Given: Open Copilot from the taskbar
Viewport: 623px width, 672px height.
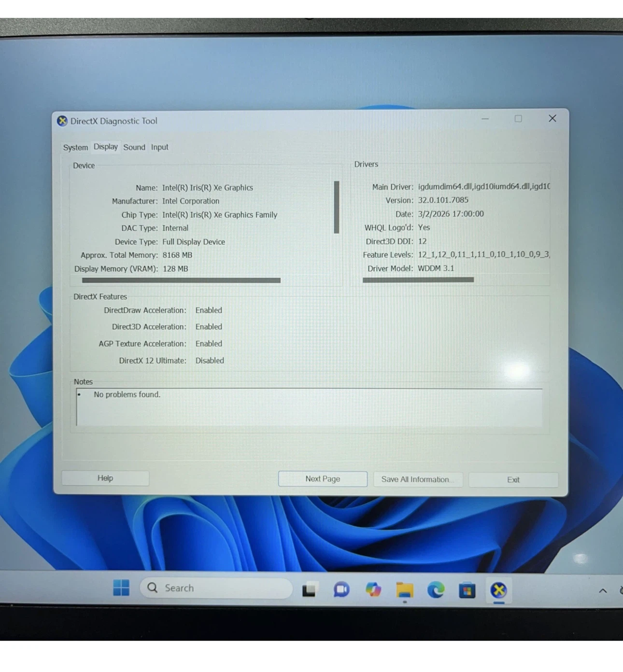Looking at the screenshot, I should [373, 589].
